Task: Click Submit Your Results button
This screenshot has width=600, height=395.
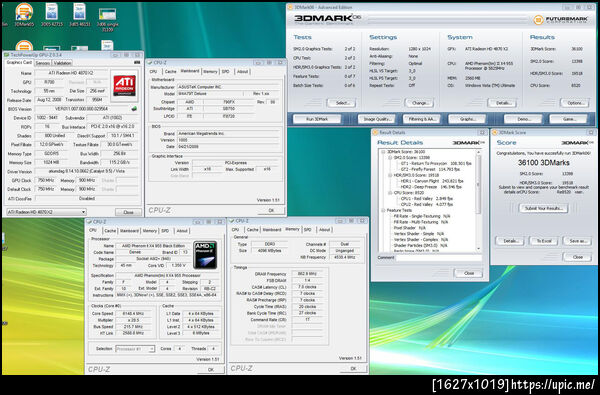Action: tap(543, 208)
